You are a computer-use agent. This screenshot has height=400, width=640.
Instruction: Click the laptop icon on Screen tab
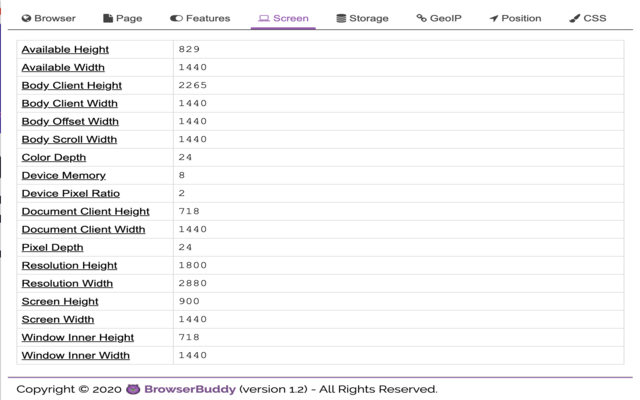point(264,18)
